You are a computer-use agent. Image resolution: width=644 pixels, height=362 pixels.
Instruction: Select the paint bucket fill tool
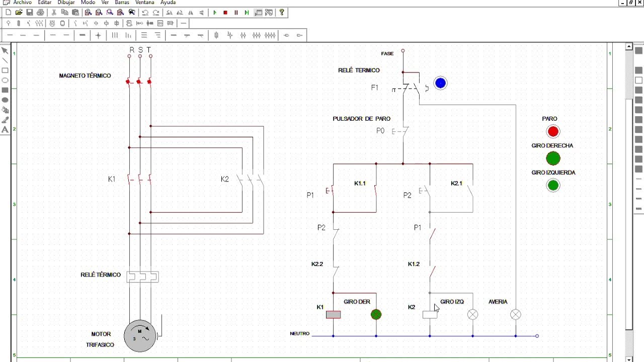point(5,110)
